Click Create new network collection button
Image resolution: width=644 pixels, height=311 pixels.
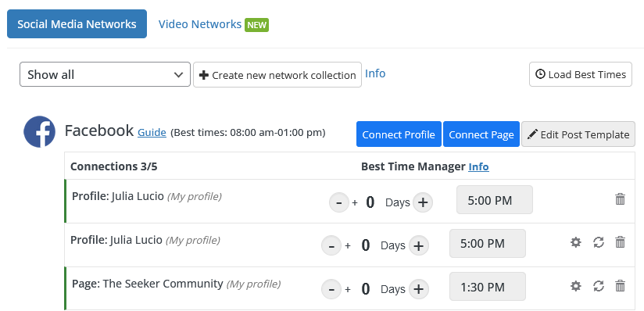point(277,75)
